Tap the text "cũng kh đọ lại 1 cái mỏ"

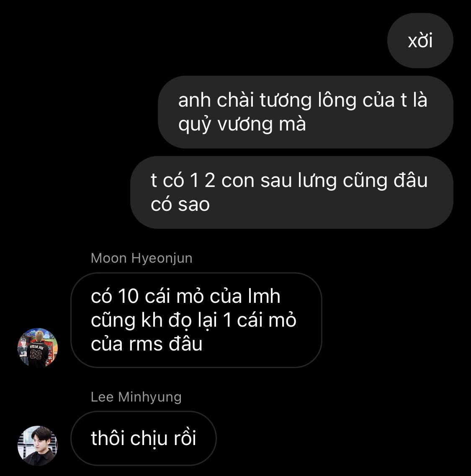193,320
